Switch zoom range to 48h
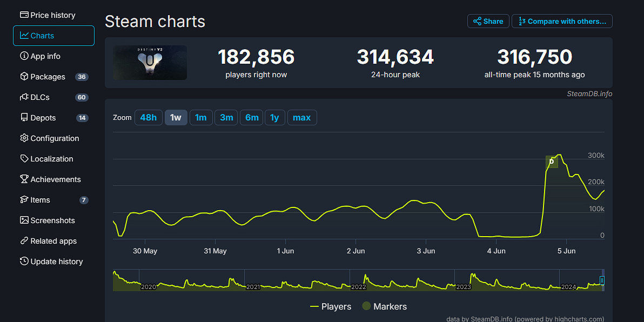Screen dimensions: 644x322 click(148, 117)
